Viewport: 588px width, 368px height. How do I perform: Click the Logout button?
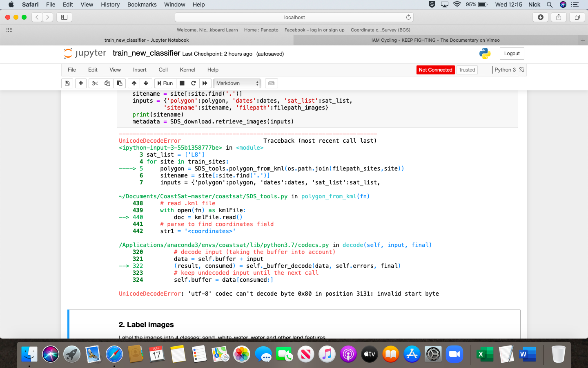512,53
